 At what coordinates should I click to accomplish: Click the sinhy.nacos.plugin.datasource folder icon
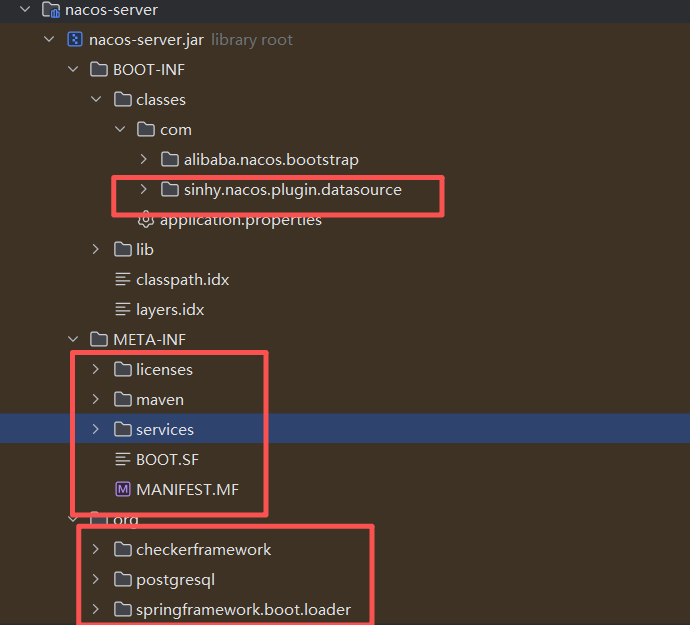(x=170, y=189)
